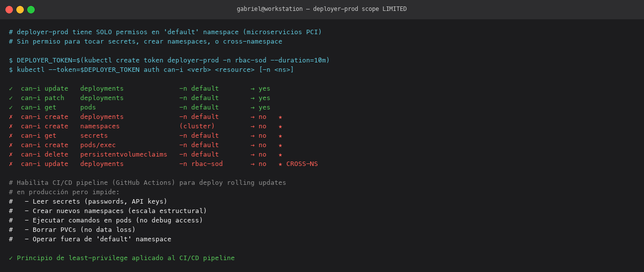644x272 pixels.
Task: Click the green maximize window button
Action: 31,9
